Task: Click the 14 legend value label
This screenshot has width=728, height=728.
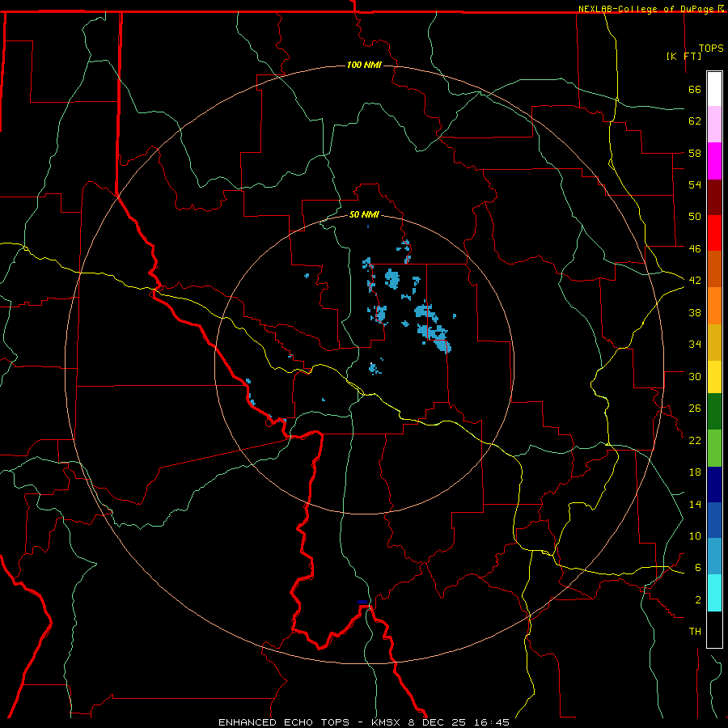Action: [x=695, y=504]
